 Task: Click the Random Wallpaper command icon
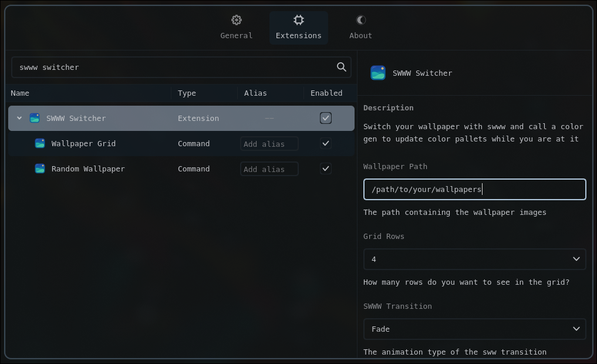click(x=40, y=168)
